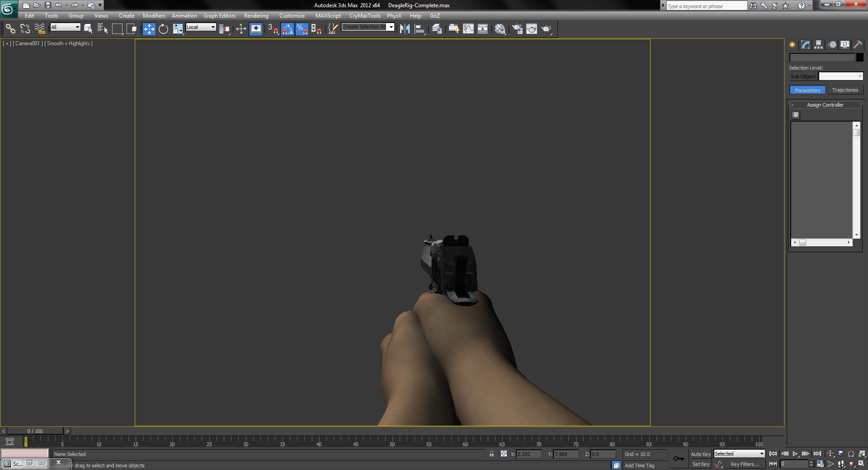
Task: Toggle Absolute/Offset transform type-in mode
Action: [x=504, y=454]
